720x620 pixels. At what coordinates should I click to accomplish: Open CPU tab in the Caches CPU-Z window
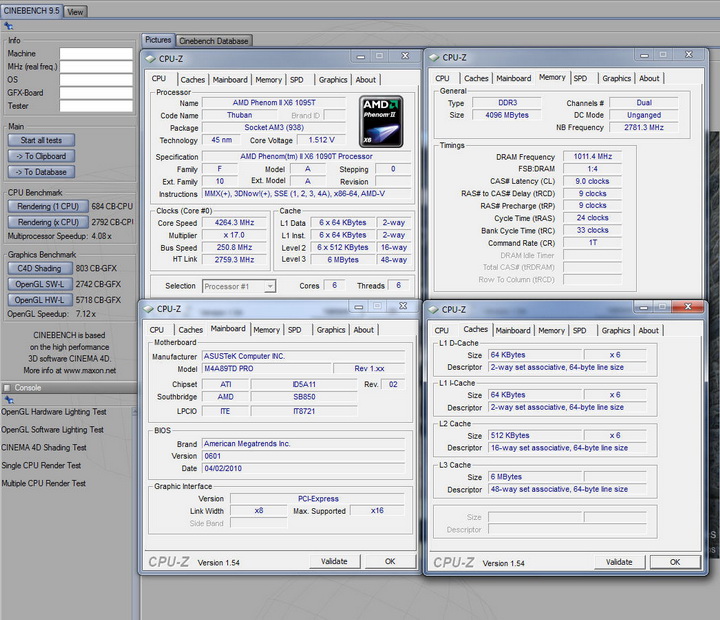pyautogui.click(x=442, y=331)
